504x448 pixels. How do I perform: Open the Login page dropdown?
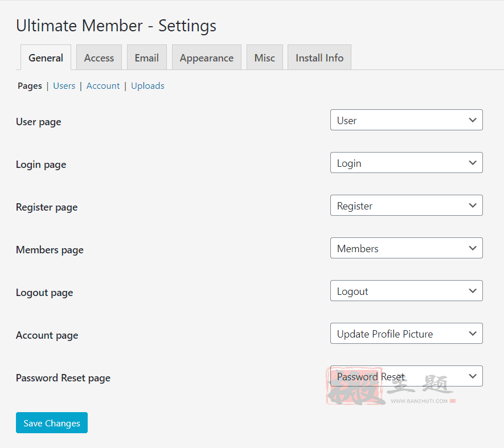406,163
